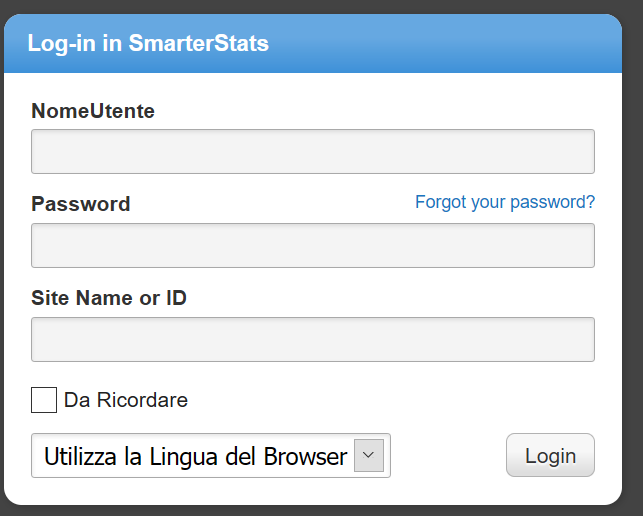Open the Forgot your password link

504,202
